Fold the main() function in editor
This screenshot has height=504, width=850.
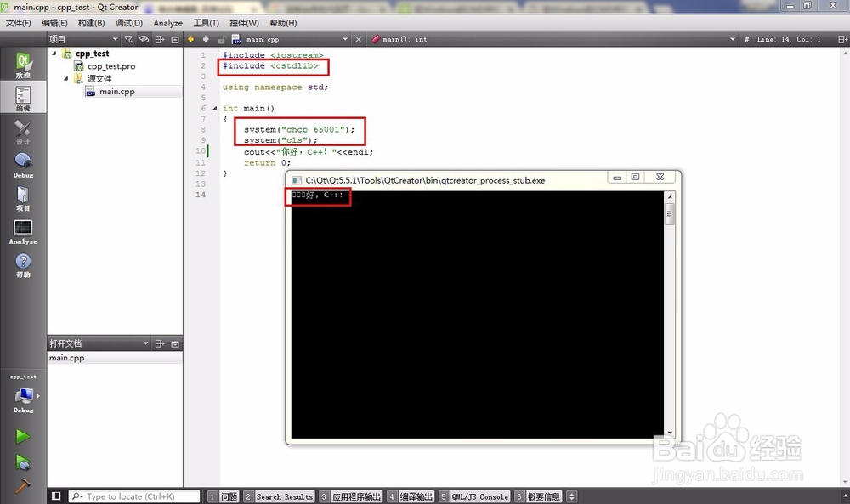click(215, 109)
